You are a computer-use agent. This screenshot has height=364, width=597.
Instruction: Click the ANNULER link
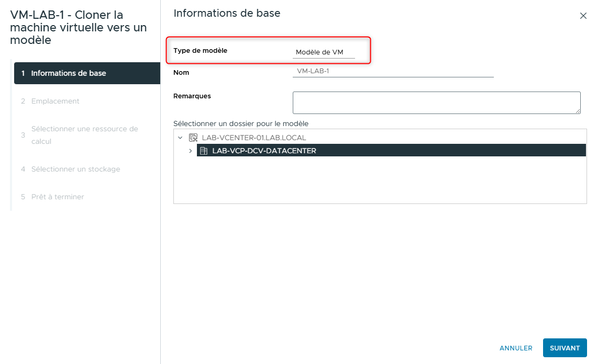pos(515,348)
